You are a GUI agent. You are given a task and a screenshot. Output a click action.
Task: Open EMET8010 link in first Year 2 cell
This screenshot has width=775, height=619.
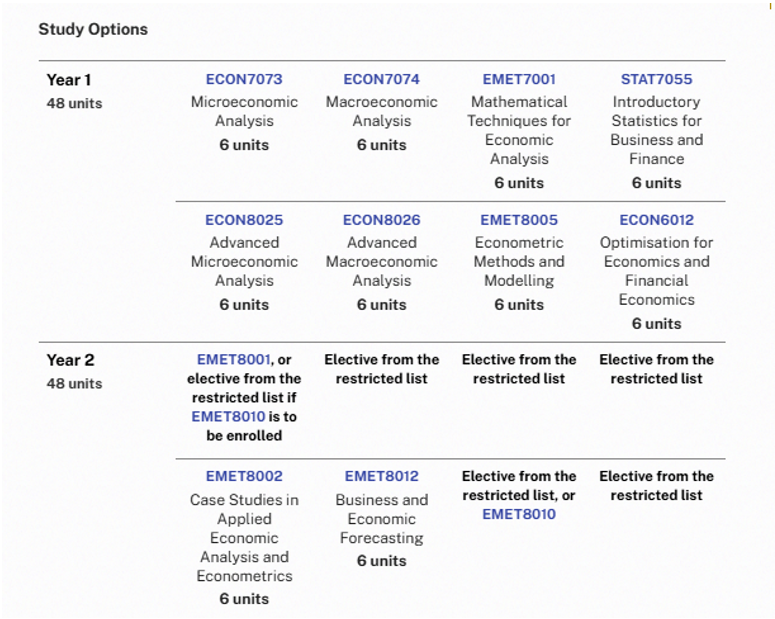228,417
